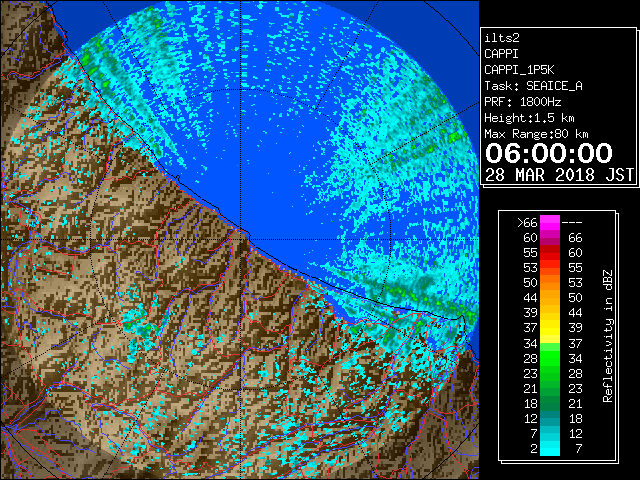Image resolution: width=640 pixels, height=480 pixels.
Task: Click the 'CAPPI_1P5K' product name text
Action: pos(519,70)
